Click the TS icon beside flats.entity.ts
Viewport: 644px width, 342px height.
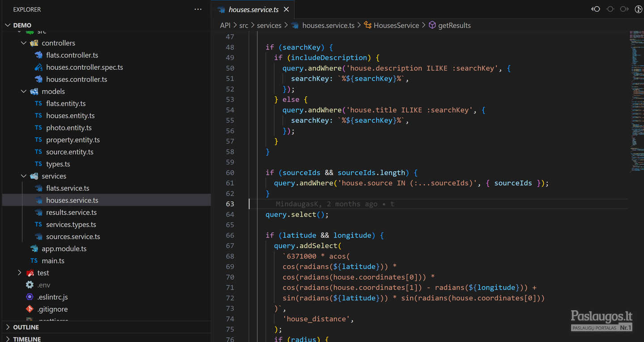click(38, 103)
